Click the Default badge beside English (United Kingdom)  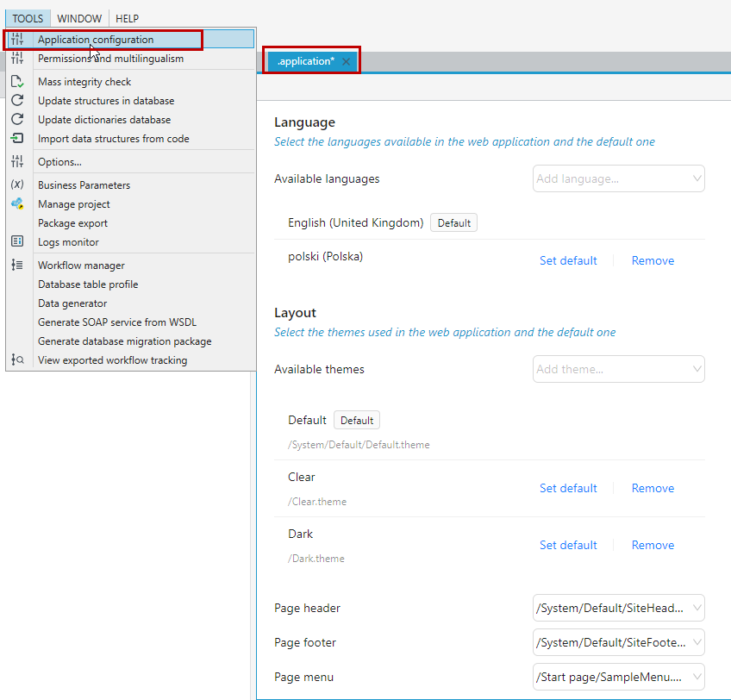[x=453, y=223]
